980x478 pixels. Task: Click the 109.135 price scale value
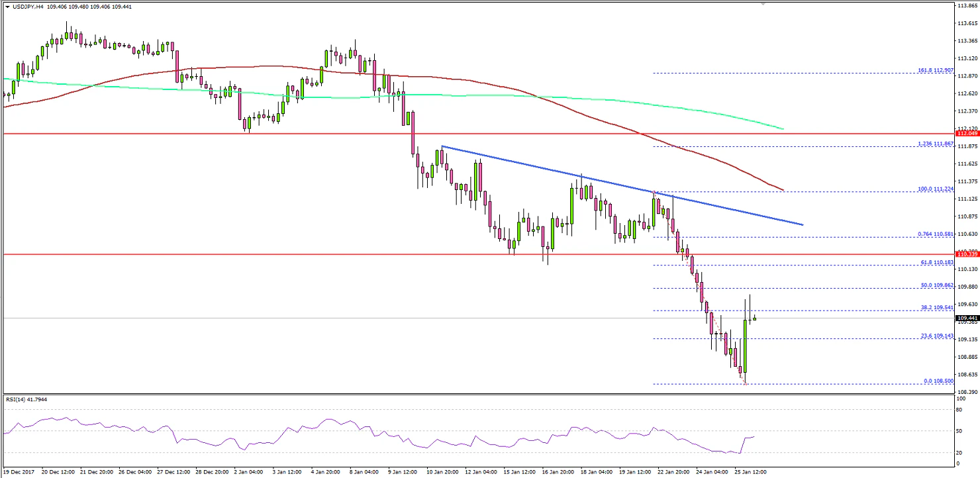point(967,339)
